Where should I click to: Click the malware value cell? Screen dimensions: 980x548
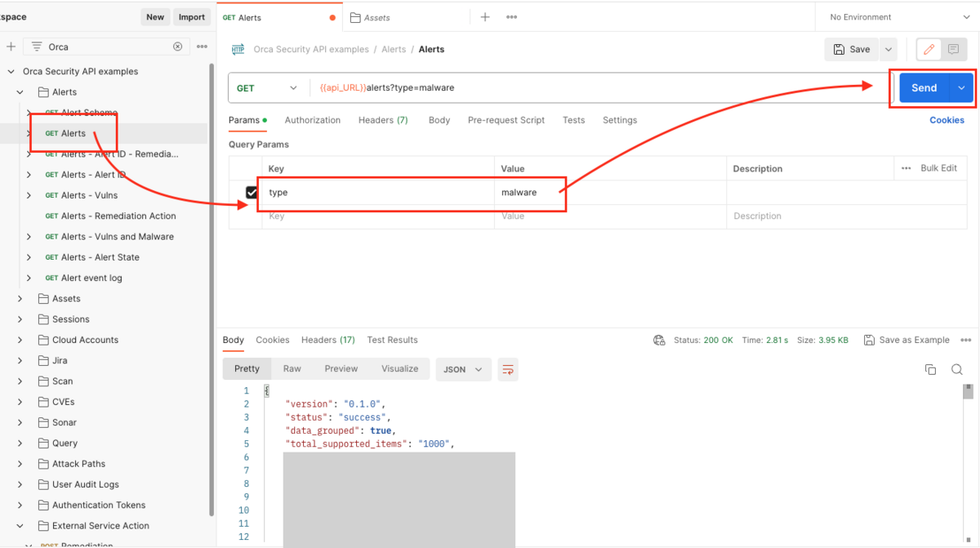point(610,193)
